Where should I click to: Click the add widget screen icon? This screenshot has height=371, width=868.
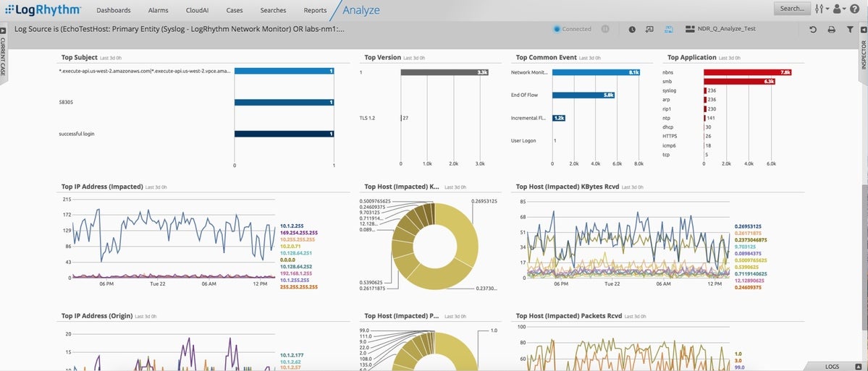coord(650,30)
